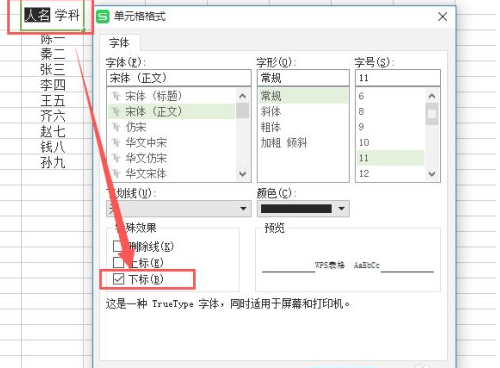Click the cell 孙九 in spreadsheet
500x368 pixels.
53,162
